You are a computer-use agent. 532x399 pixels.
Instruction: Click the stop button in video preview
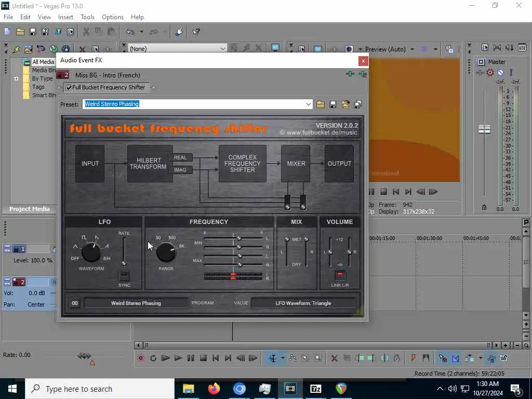click(x=383, y=192)
